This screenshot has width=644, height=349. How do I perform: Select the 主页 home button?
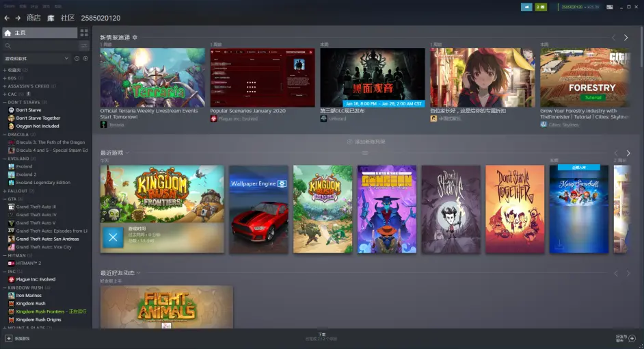40,33
